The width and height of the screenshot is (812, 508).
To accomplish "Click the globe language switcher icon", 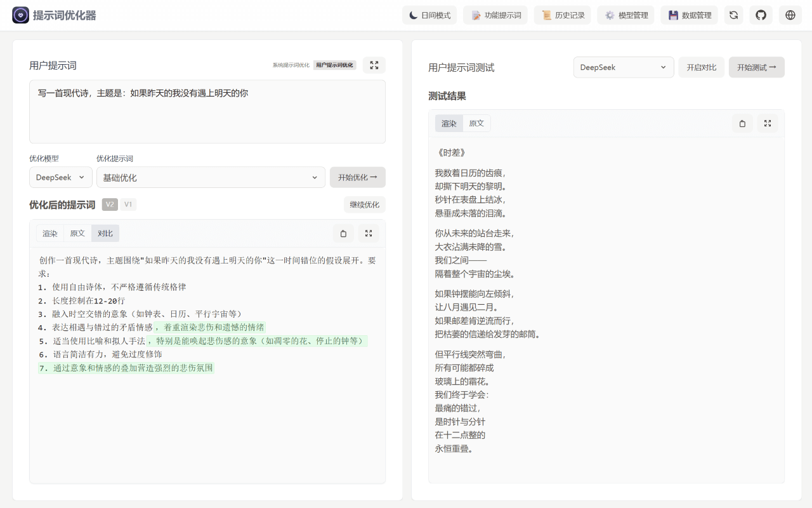I will (790, 15).
